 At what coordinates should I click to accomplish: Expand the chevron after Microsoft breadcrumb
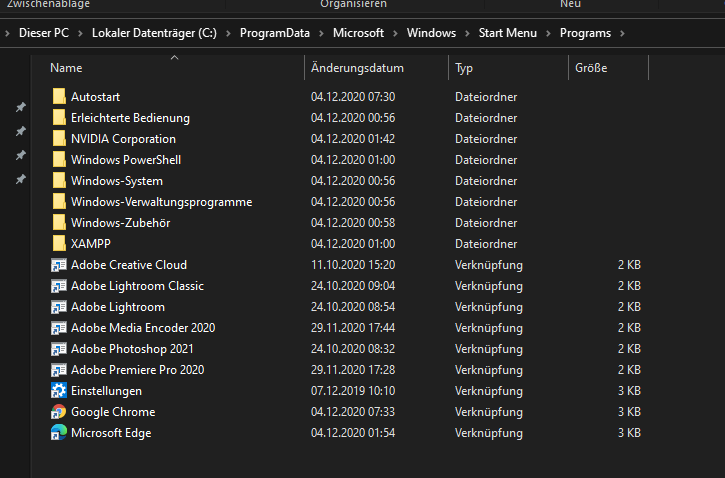click(x=395, y=33)
